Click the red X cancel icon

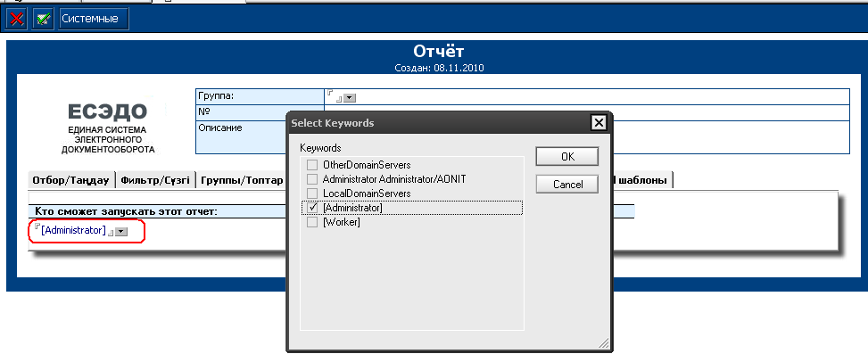[17, 19]
